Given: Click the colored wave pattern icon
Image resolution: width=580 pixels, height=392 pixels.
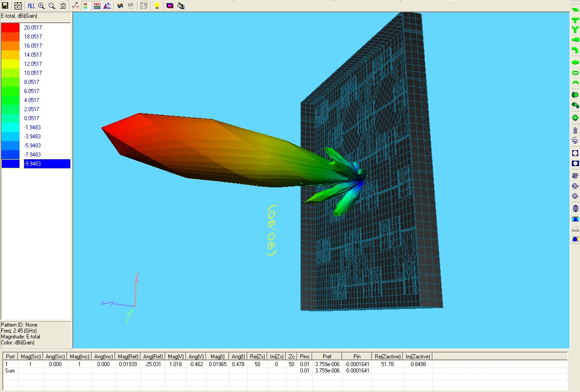Looking at the screenshot, I should point(120,6).
